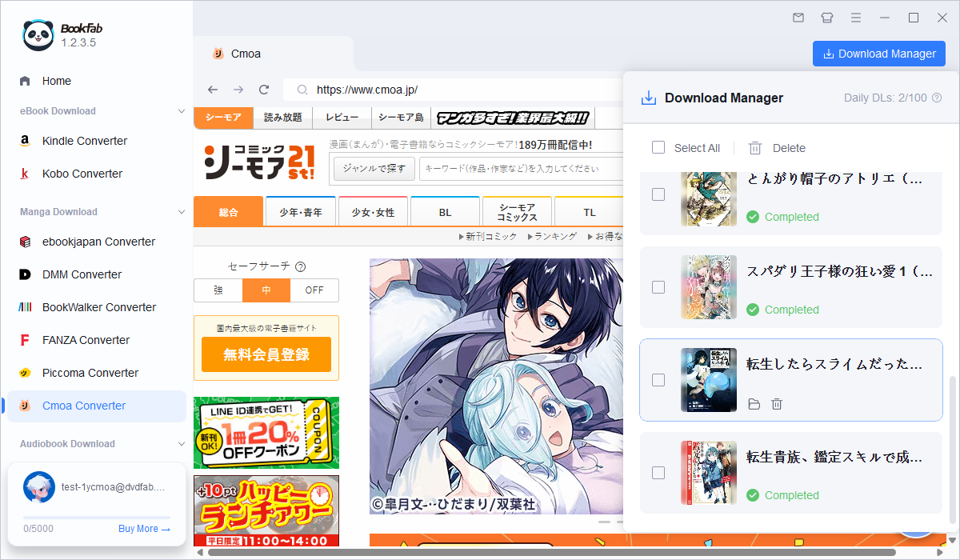Image resolution: width=960 pixels, height=560 pixels.
Task: Check the スパダリ王子様の狂い愛 item checkbox
Action: point(658,287)
